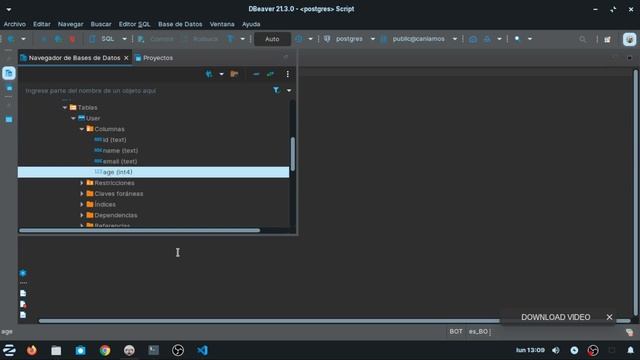Select the name (text) column
The image size is (640, 360).
(x=116, y=150)
